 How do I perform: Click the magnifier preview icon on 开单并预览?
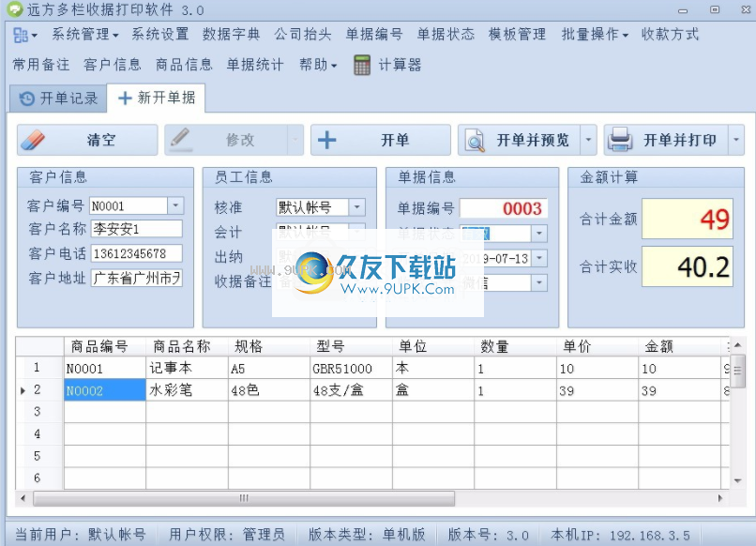tap(474, 141)
